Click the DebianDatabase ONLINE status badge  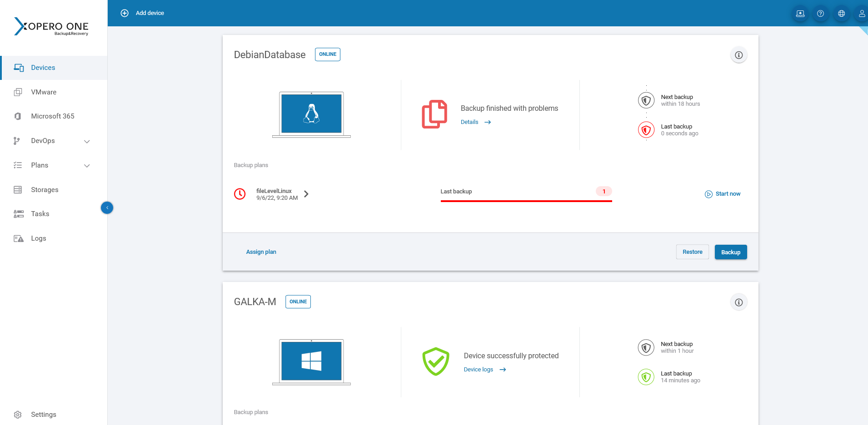click(x=328, y=54)
